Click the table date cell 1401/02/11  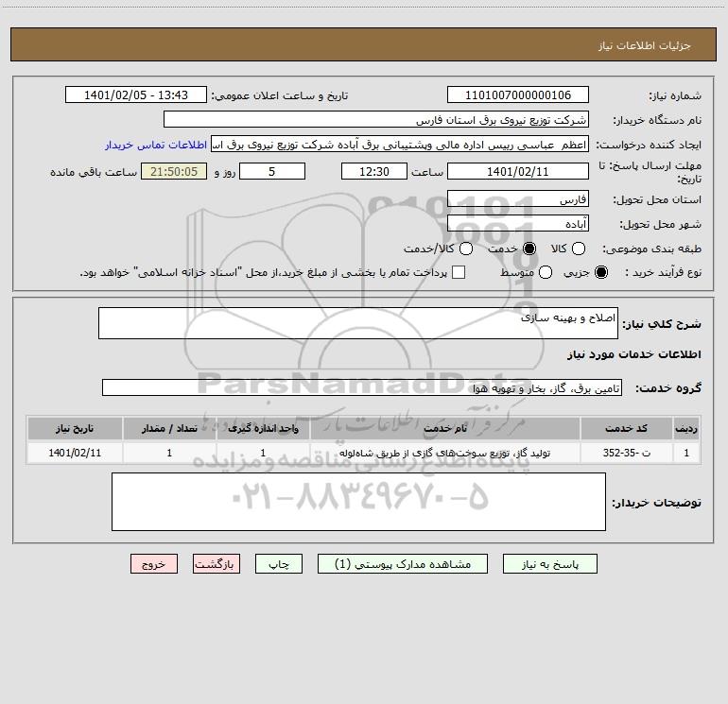click(x=75, y=453)
